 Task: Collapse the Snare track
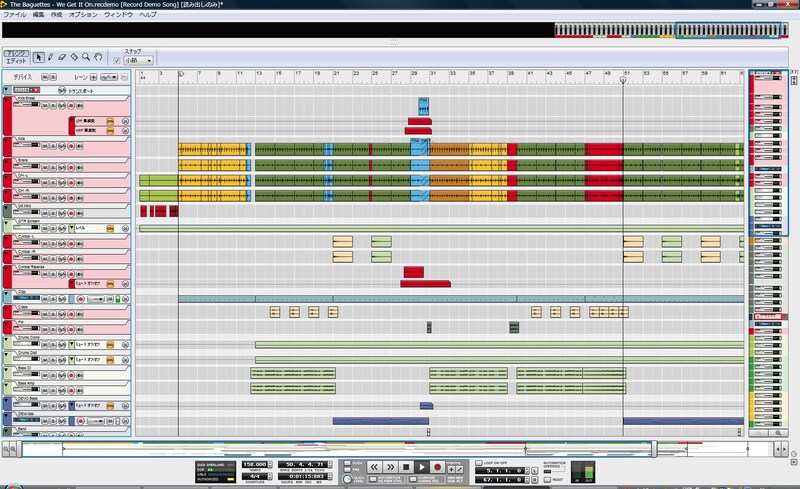tap(7, 162)
